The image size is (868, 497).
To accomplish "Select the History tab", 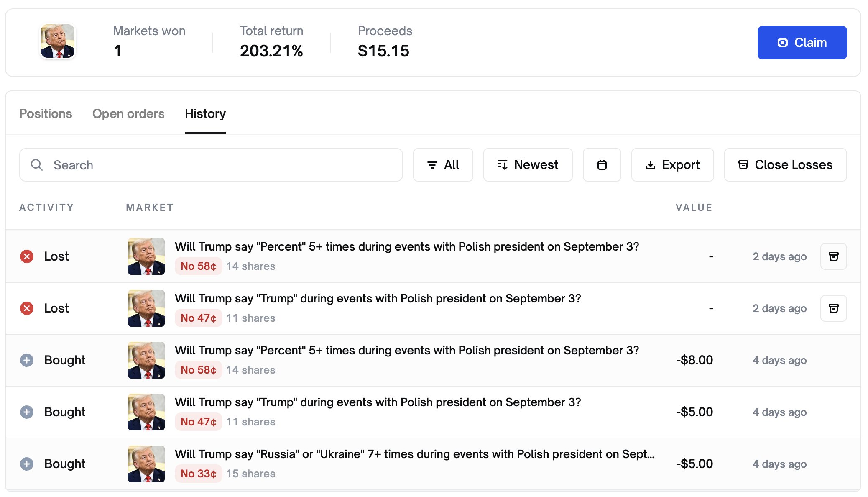I will click(x=205, y=114).
